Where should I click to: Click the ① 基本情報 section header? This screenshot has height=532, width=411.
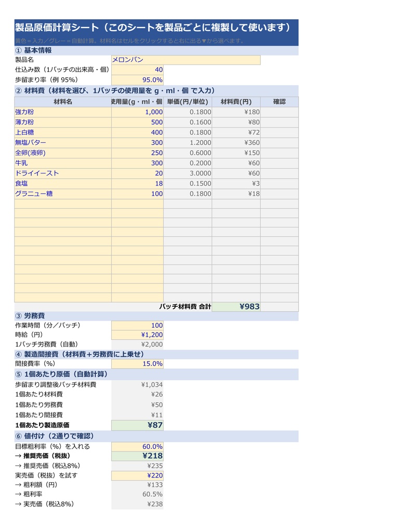pyautogui.click(x=156, y=50)
